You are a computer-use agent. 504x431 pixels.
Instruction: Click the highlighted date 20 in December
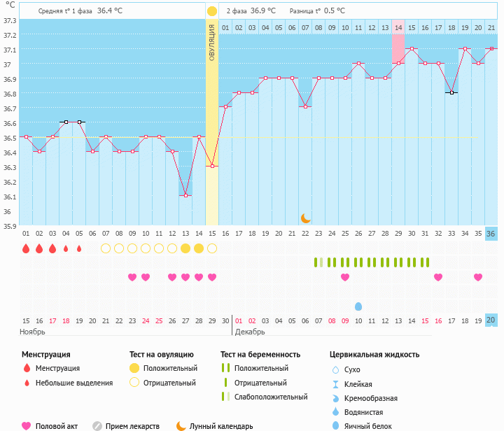pyautogui.click(x=491, y=320)
